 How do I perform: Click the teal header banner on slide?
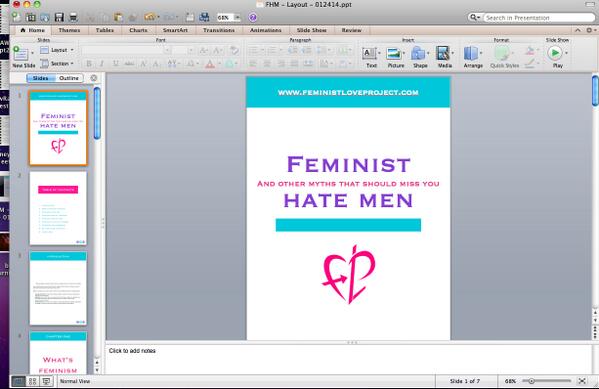coord(348,92)
